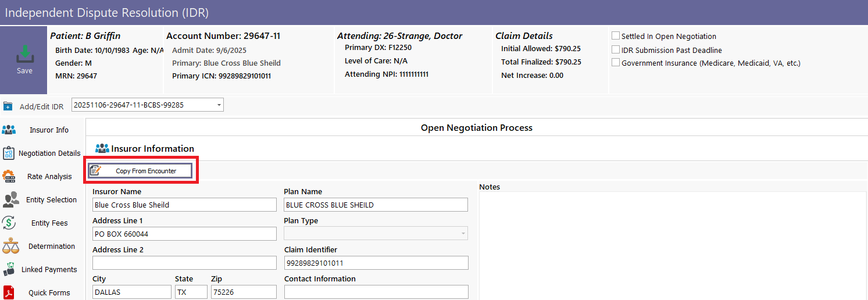Toggle the Government Insurance checkbox

(x=616, y=63)
